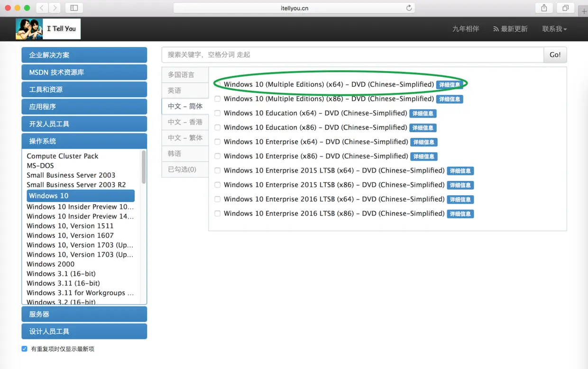Click the Go! search button
588x369 pixels.
click(555, 55)
